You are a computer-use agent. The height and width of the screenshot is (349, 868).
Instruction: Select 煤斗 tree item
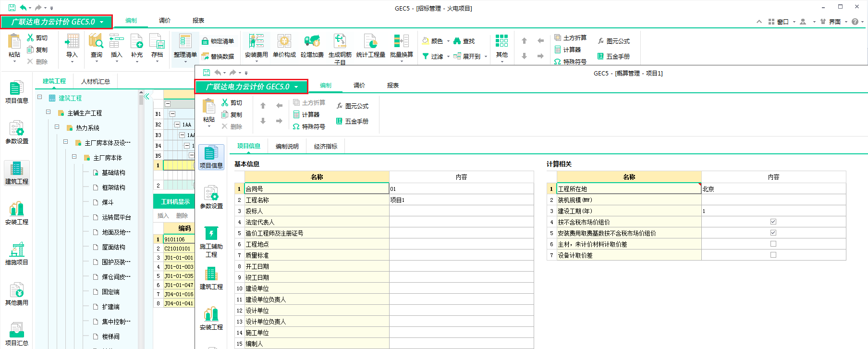[x=108, y=202]
